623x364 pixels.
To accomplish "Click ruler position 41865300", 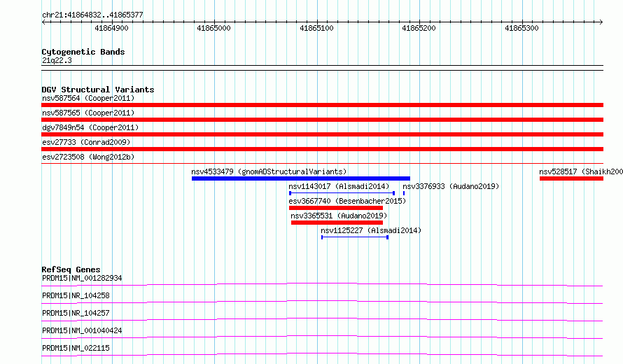I will [x=521, y=28].
